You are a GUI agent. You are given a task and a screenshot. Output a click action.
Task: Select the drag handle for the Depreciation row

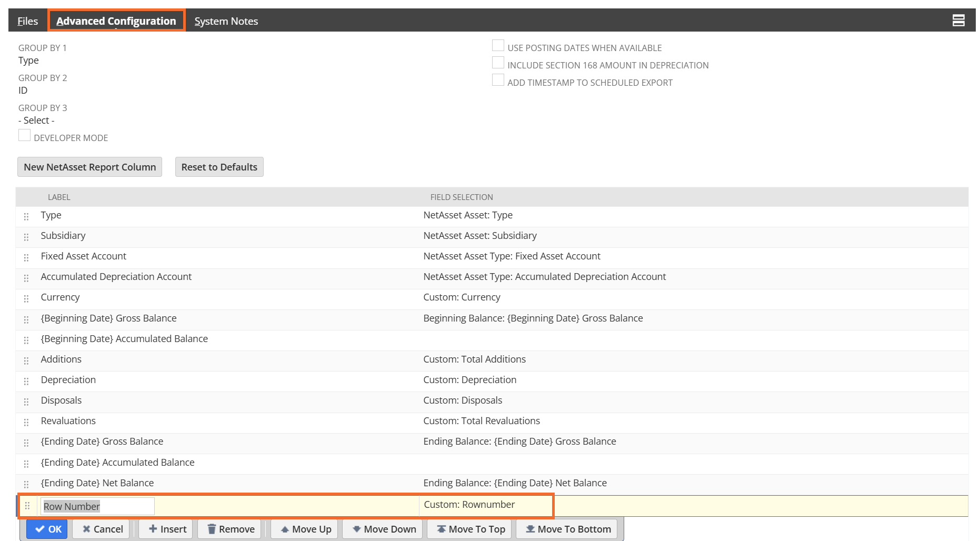[x=26, y=381]
